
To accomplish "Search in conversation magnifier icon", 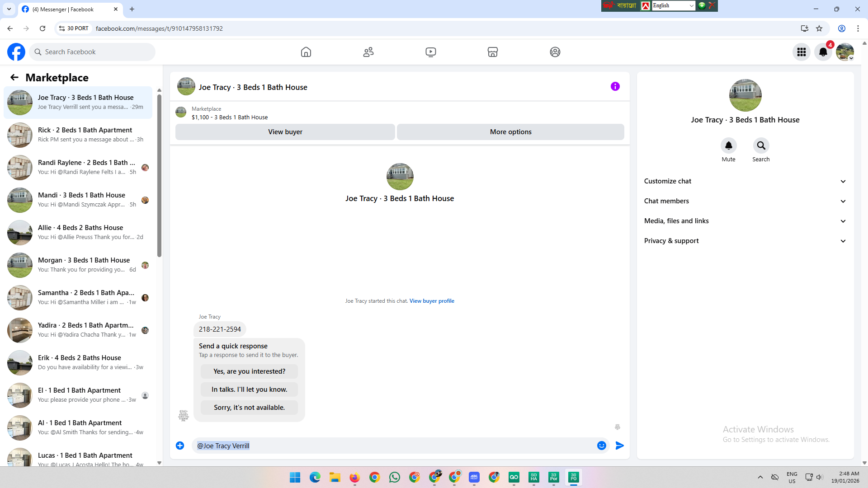I will click(x=761, y=145).
